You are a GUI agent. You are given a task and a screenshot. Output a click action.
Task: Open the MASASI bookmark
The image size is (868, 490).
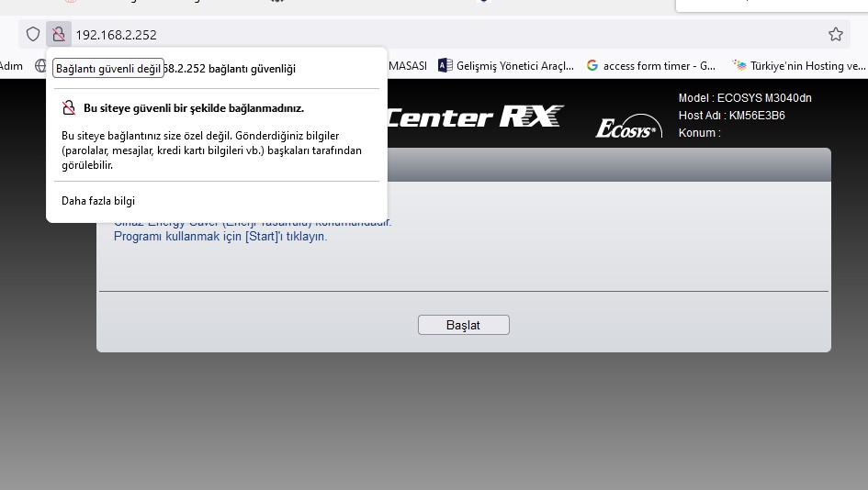click(x=408, y=66)
